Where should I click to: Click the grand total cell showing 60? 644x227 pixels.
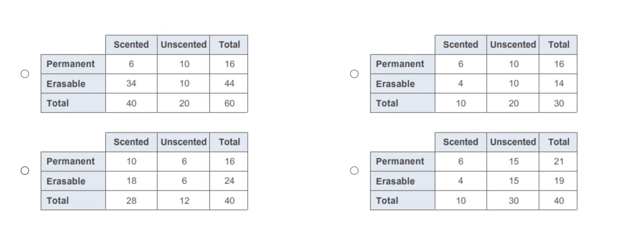[229, 103]
